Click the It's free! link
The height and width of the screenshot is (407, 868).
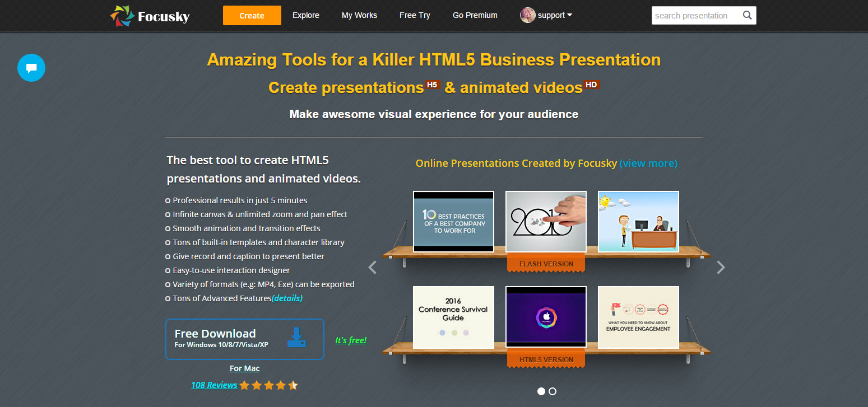(x=351, y=340)
